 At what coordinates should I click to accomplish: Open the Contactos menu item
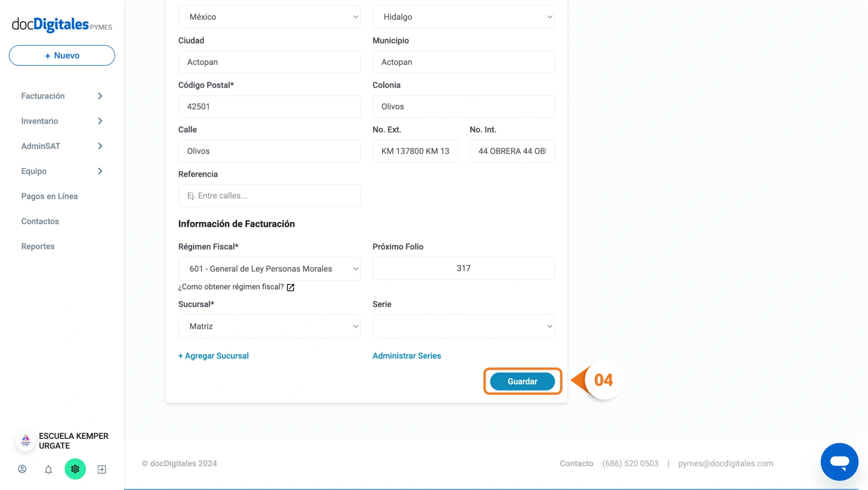pyautogui.click(x=40, y=221)
